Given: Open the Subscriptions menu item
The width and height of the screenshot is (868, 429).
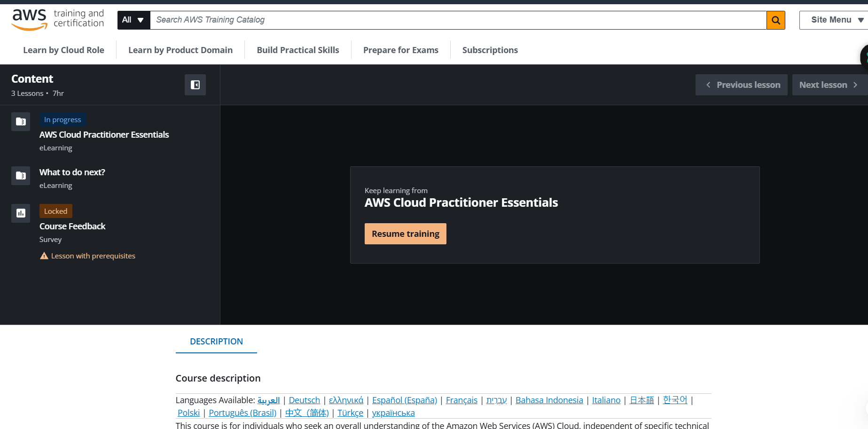Looking at the screenshot, I should pos(490,50).
